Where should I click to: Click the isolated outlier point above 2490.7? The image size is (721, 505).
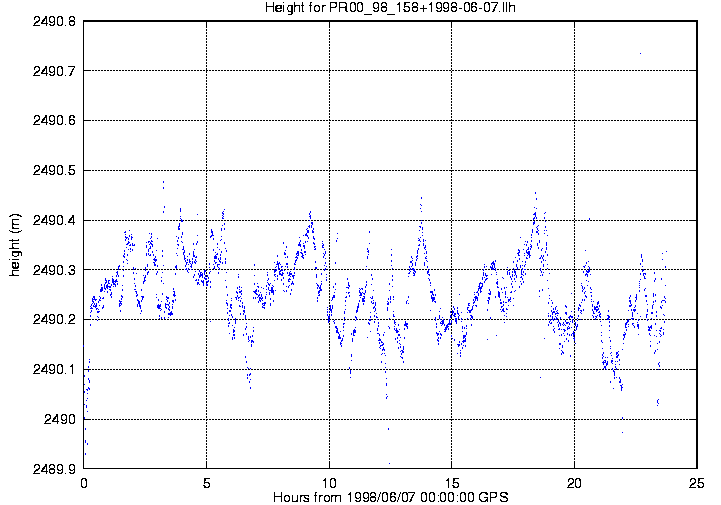click(x=639, y=53)
